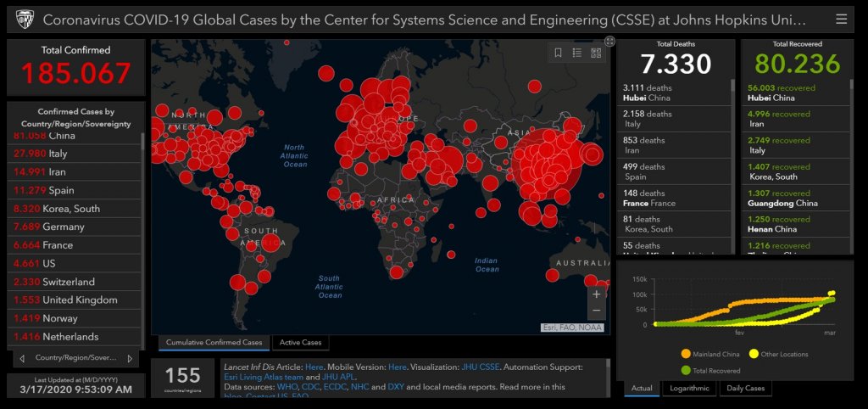Show the map legend list icon

click(576, 53)
